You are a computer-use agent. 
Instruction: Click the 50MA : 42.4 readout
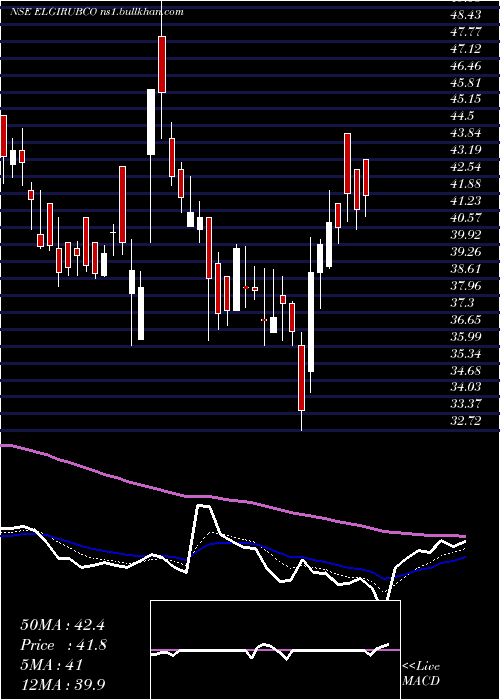[62, 625]
